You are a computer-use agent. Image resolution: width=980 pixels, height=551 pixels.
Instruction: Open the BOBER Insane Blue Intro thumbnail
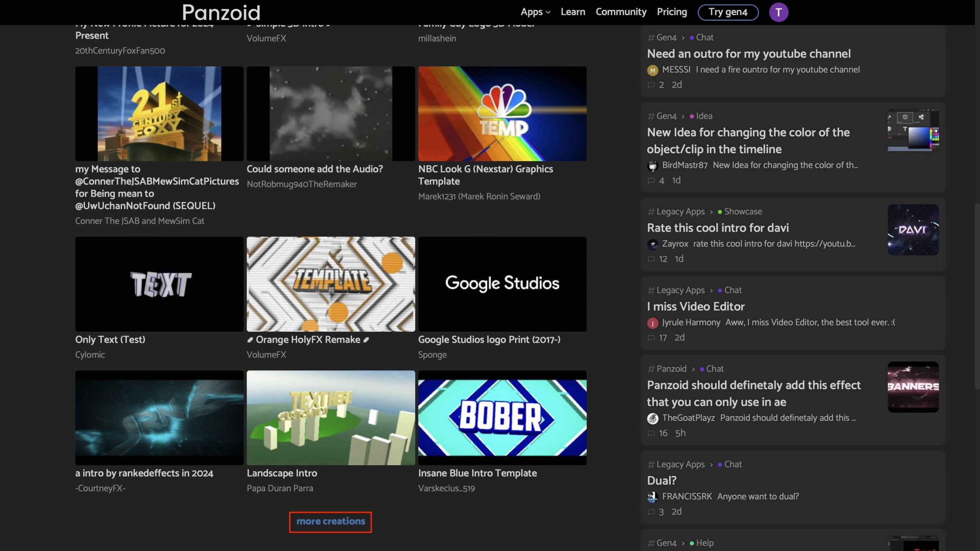pos(502,417)
